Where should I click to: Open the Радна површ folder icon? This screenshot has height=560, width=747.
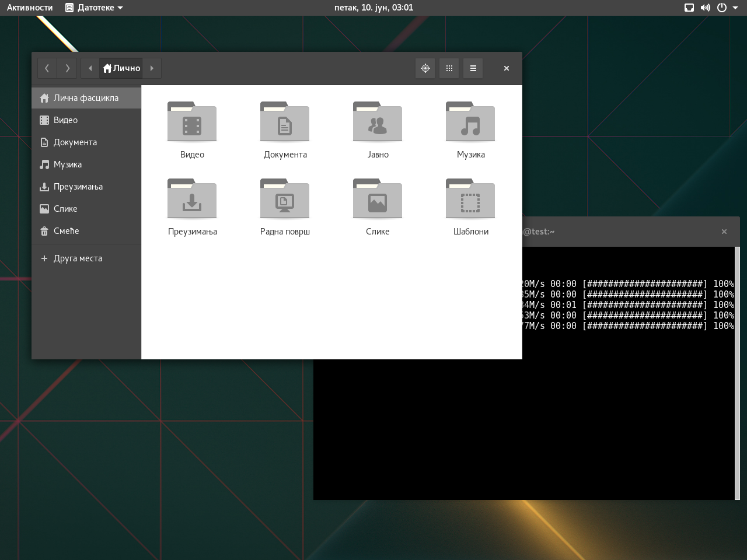click(285, 199)
